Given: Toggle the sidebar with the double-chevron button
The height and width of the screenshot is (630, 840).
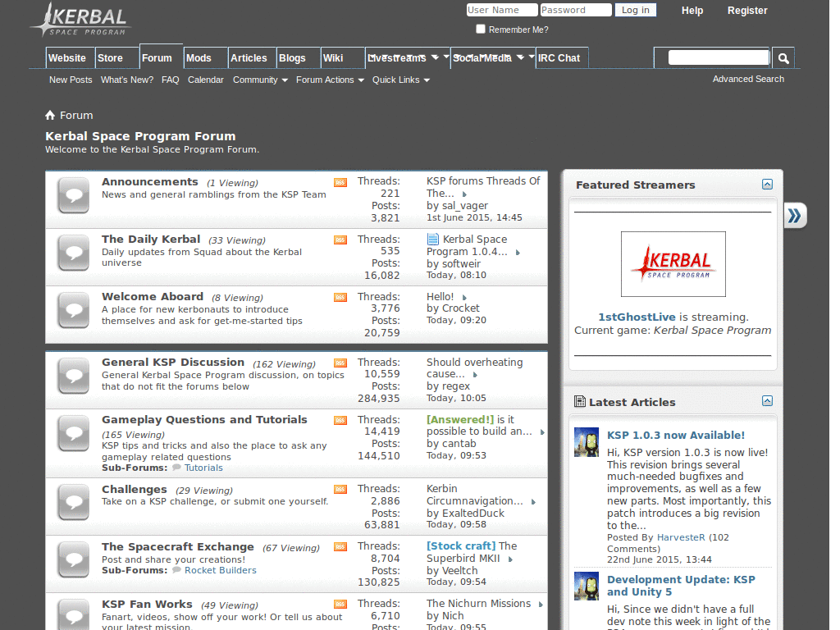Looking at the screenshot, I should pos(794,215).
